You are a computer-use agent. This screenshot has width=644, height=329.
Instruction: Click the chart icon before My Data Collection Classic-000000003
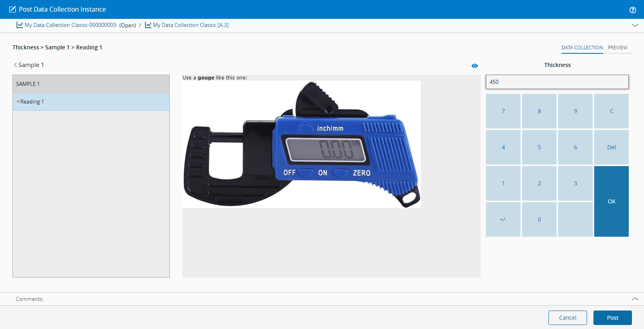pyautogui.click(x=19, y=25)
